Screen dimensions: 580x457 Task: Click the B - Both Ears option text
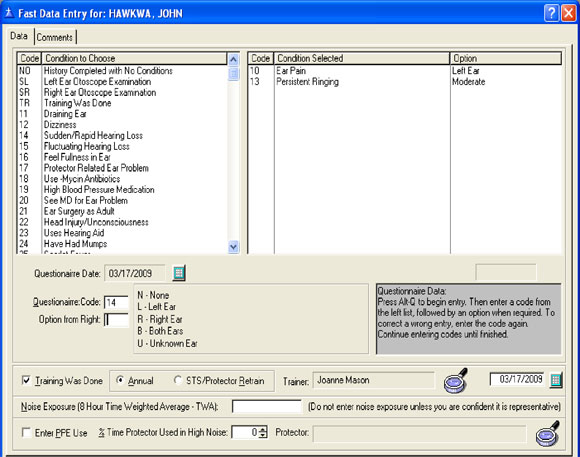pos(160,331)
